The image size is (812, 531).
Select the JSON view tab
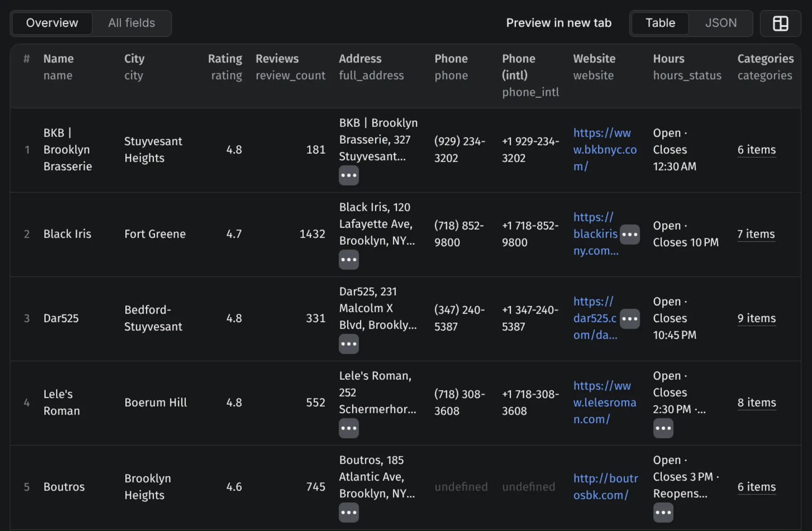tap(720, 23)
